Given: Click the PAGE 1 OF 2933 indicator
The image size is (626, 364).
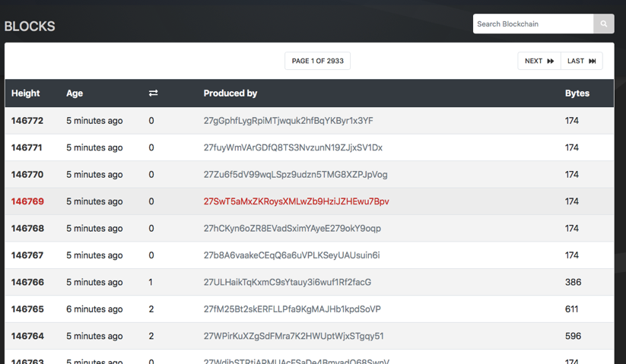Looking at the screenshot, I should click(317, 61).
